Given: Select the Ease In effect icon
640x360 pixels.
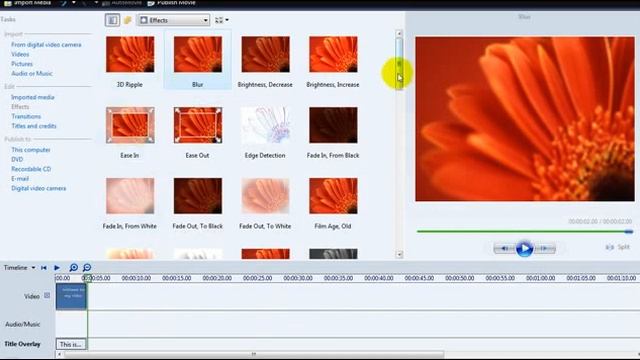Looking at the screenshot, I should [x=130, y=125].
